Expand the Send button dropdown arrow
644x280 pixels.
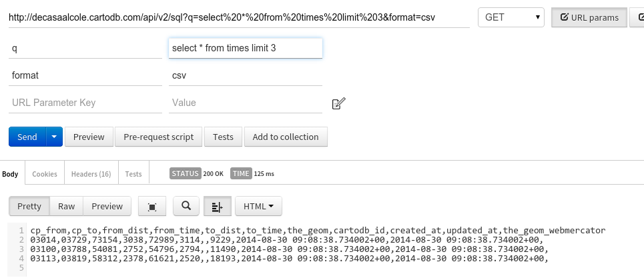coord(54,137)
